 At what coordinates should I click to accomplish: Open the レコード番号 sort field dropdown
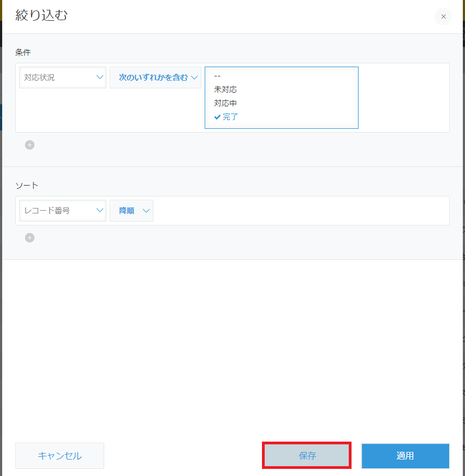[63, 210]
